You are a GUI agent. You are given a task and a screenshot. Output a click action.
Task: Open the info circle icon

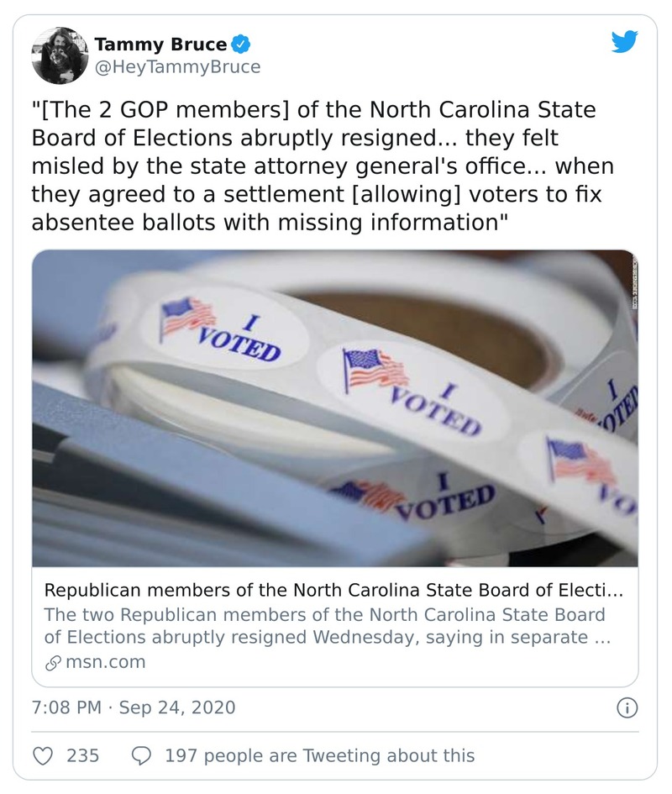627,708
